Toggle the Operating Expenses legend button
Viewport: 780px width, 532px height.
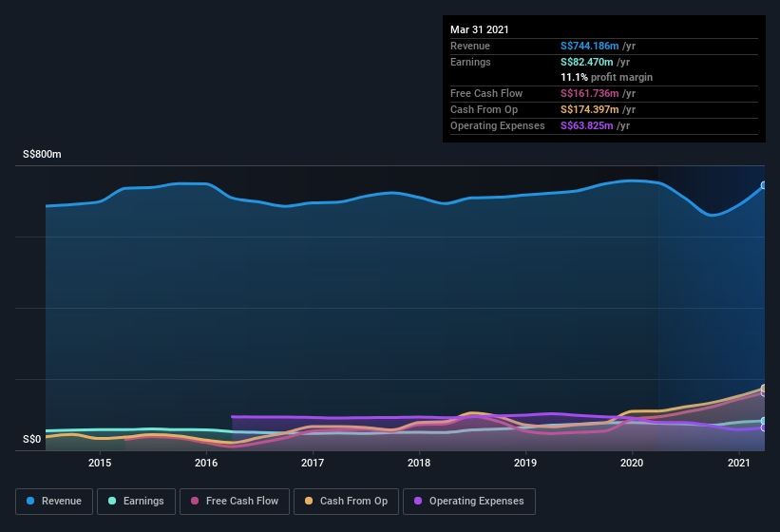coord(469,502)
